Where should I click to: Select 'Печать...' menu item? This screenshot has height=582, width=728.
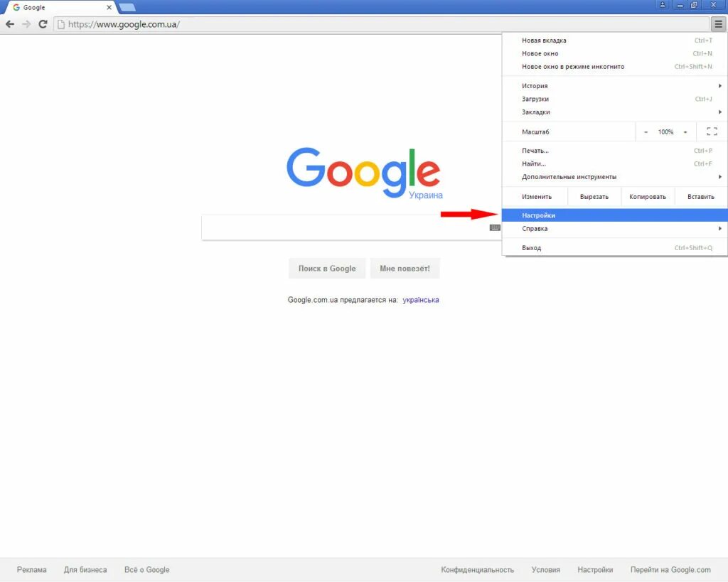tap(615, 151)
